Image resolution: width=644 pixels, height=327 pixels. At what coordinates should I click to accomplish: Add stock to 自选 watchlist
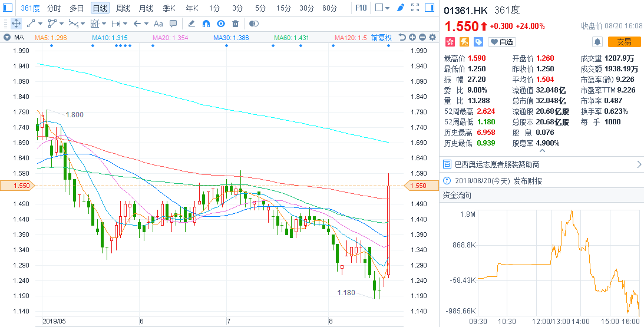(x=502, y=42)
